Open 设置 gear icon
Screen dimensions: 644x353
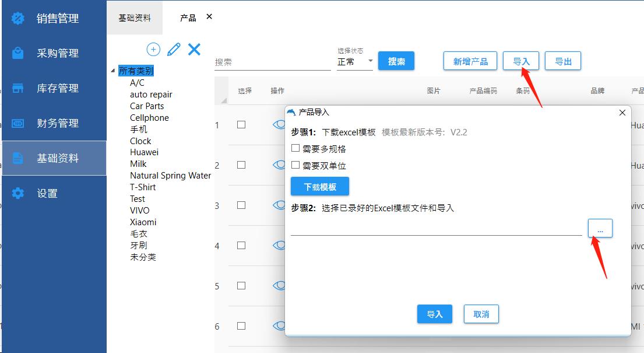[x=18, y=193]
